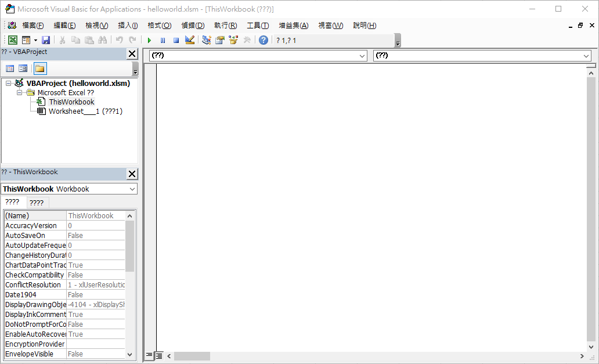Viewport: 599px width, 364px height.
Task: Open the Project Explorer icon
Action: tap(207, 40)
